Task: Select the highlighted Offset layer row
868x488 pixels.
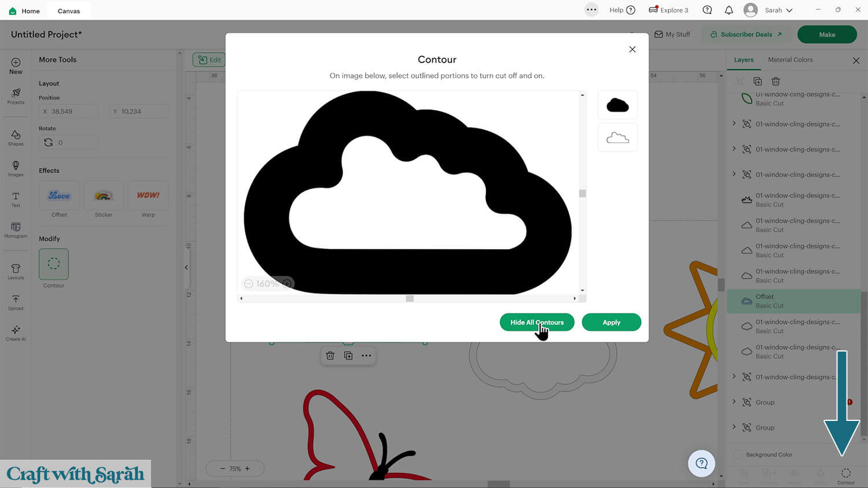Action: click(x=793, y=301)
